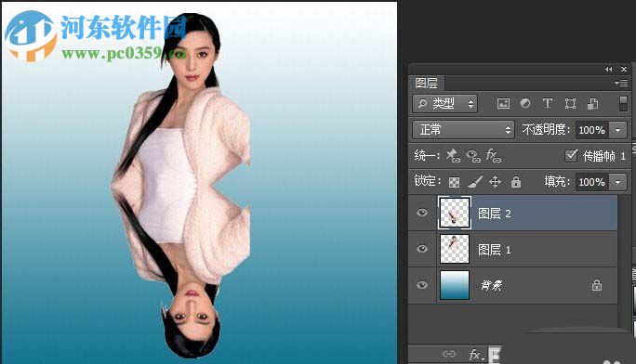Expand the opacity slider arrow
The image size is (636, 364).
[617, 130]
